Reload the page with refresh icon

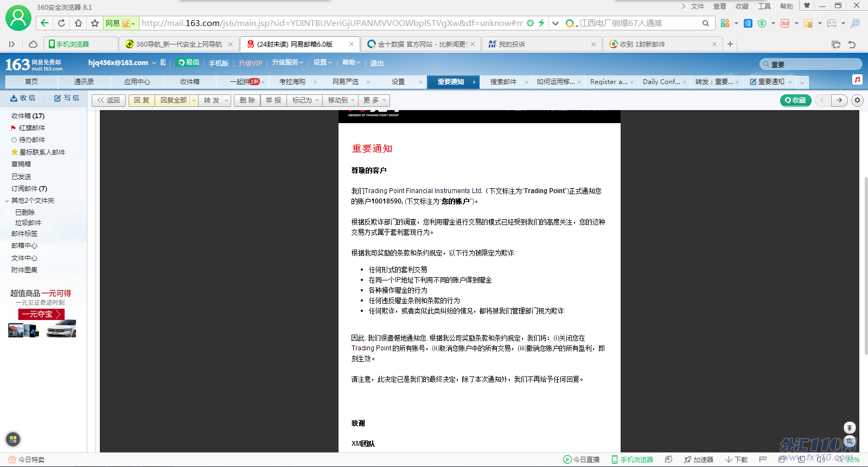pyautogui.click(x=61, y=23)
